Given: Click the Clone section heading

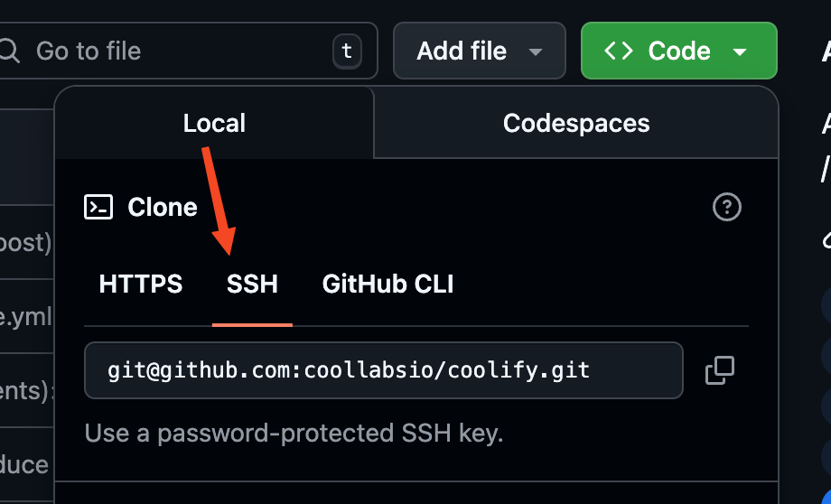Looking at the screenshot, I should point(163,208).
